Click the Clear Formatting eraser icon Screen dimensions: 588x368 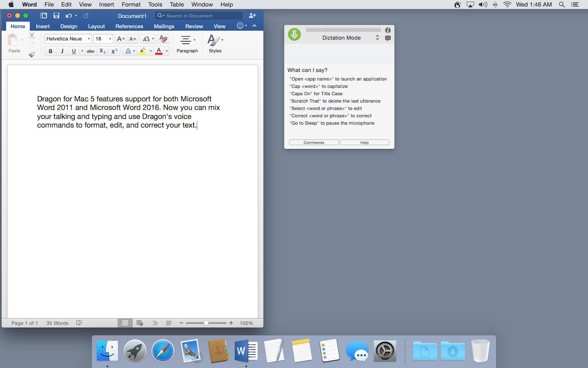click(x=163, y=39)
